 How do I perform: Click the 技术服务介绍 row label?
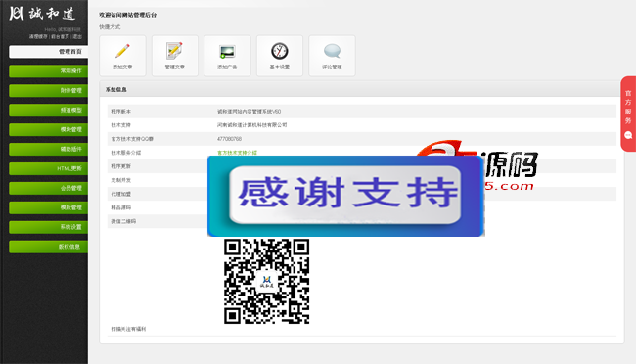[126, 153]
